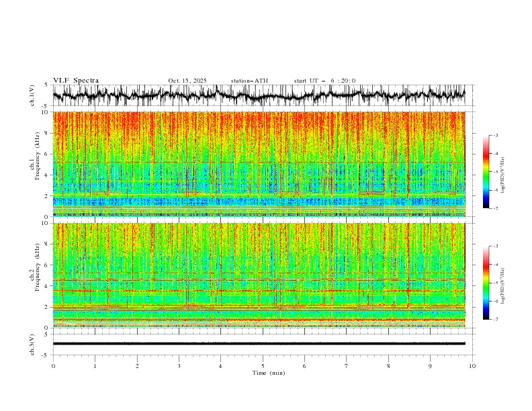Click the "4" tick on the time axis

click(220, 366)
